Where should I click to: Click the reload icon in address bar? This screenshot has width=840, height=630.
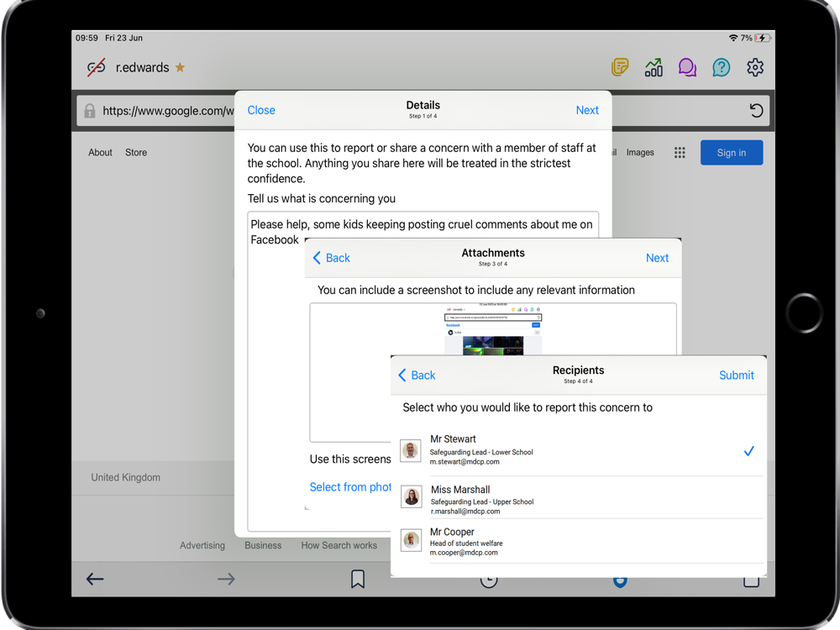[x=756, y=111]
